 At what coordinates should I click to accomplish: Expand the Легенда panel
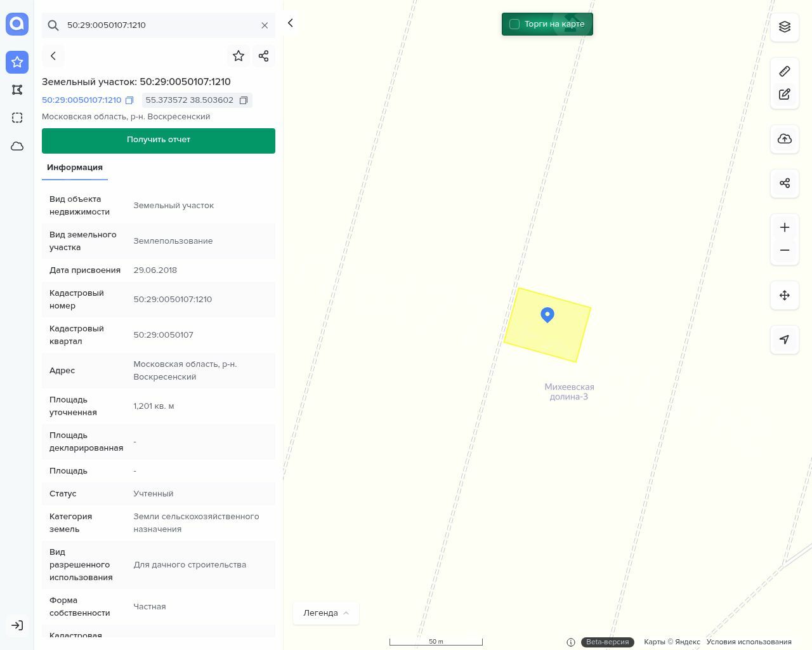pos(326,613)
